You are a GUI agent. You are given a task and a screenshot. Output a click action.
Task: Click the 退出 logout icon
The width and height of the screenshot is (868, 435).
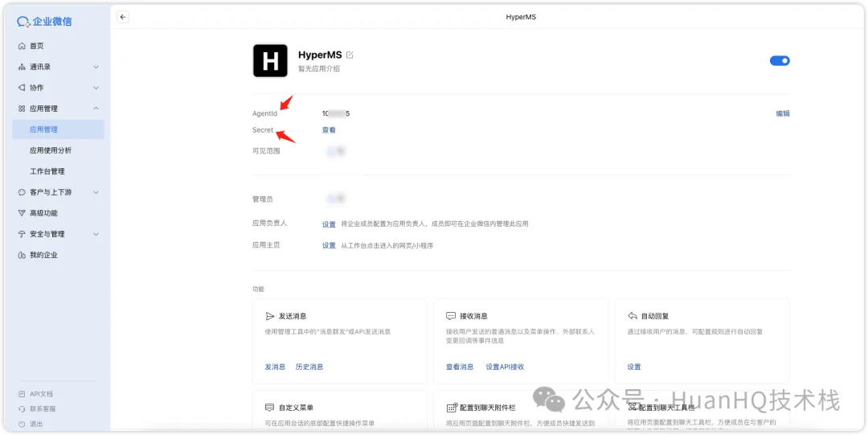click(x=22, y=424)
